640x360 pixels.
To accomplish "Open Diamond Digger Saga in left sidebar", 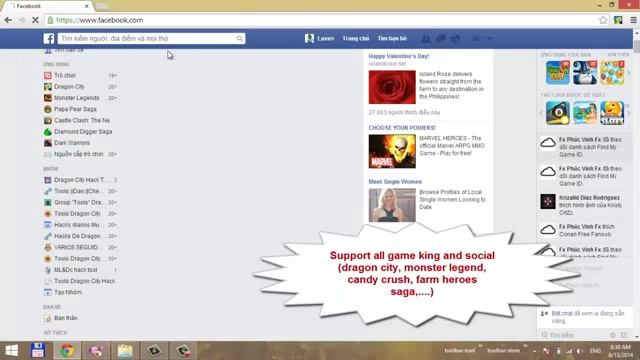I will coord(83,131).
